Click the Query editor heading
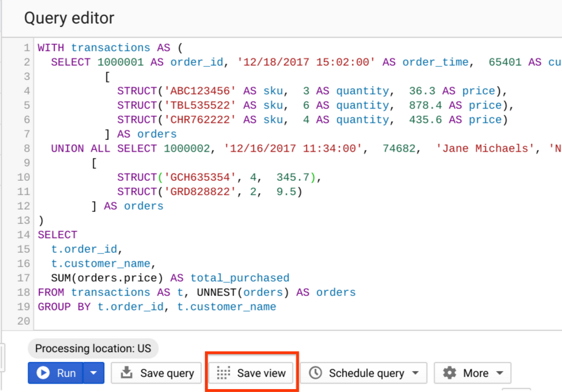 point(69,18)
